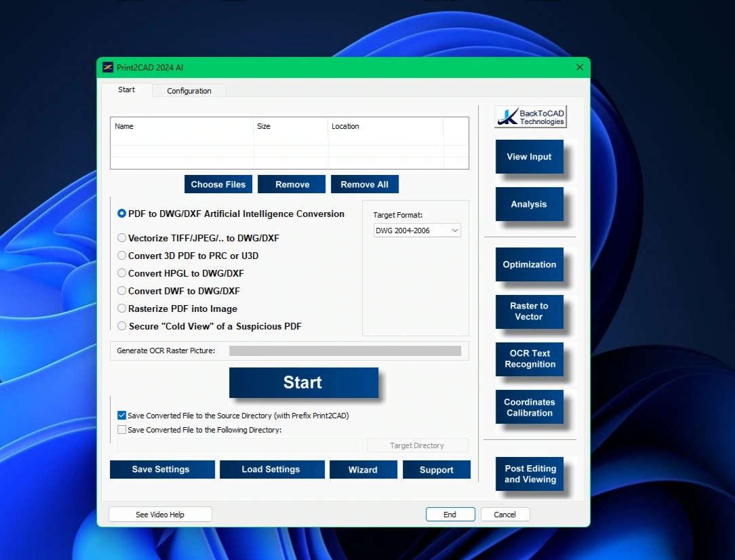Open OCR Text Recognition settings

[x=530, y=359]
